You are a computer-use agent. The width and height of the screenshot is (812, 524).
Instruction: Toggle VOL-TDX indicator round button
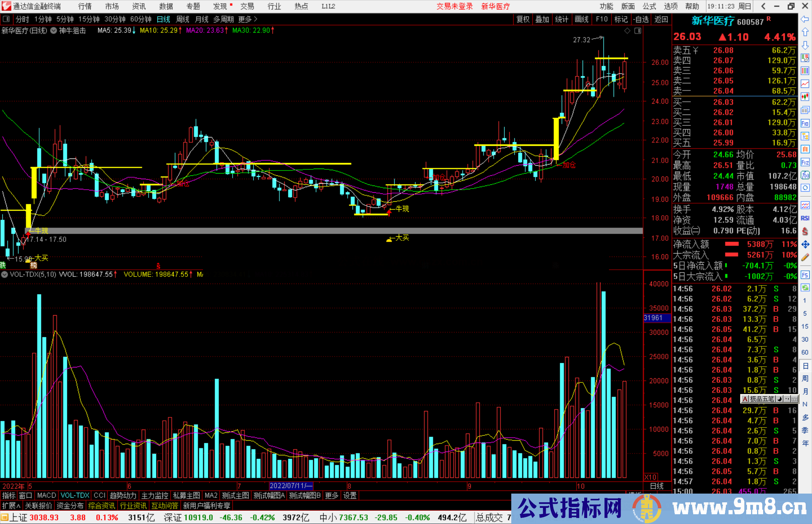point(5,275)
